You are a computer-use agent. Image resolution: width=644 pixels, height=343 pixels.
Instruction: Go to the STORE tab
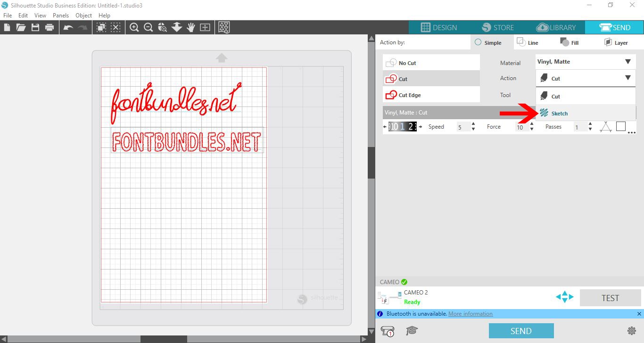(497, 27)
